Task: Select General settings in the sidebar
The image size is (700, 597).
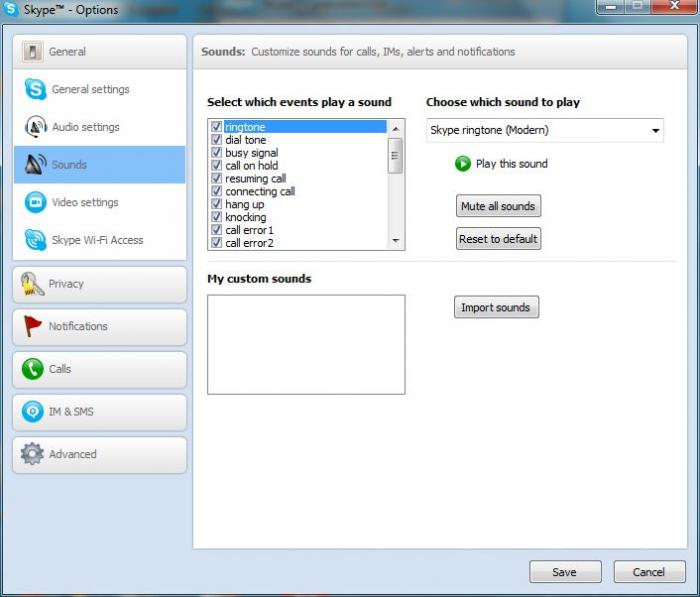Action: point(100,89)
